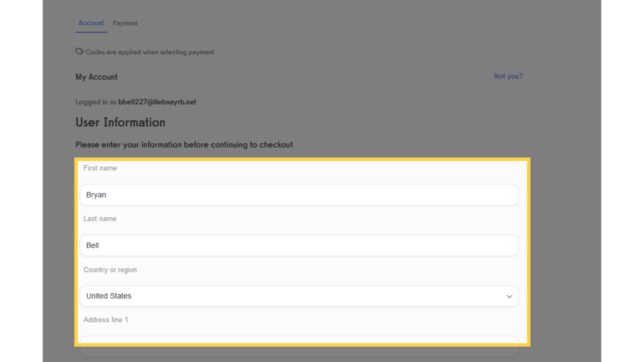Click the User Information heading
The width and height of the screenshot is (644, 362).
click(120, 122)
